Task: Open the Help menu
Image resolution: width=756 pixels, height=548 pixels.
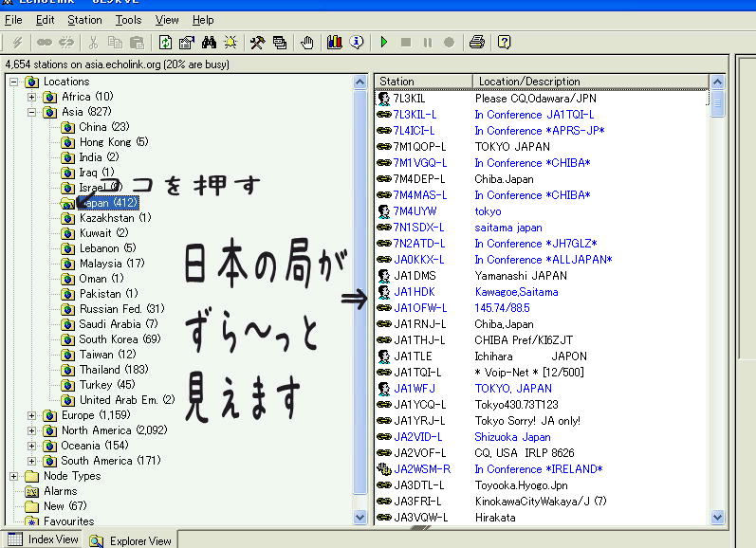Action: [x=203, y=20]
